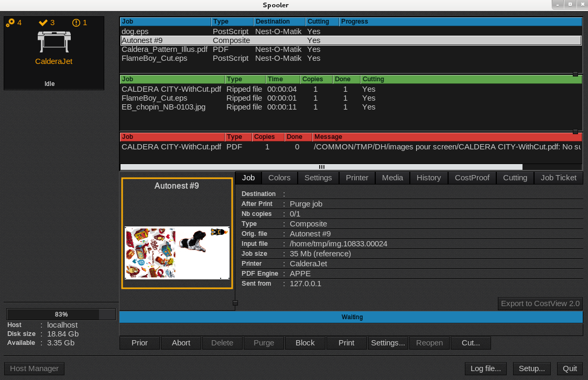Click the warning error jobs icon
588x380 pixels.
pos(76,23)
